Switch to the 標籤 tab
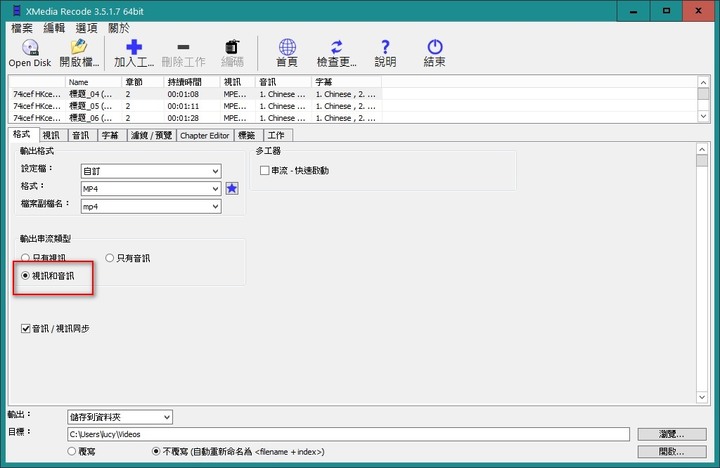The height and width of the screenshot is (468, 720). (x=247, y=135)
